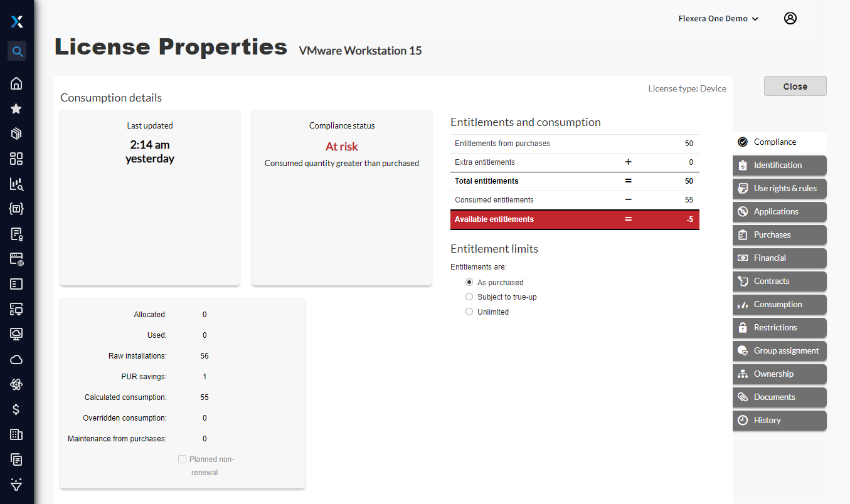850x504 pixels.
Task: Click the Flexera X logo
Action: pos(17,22)
